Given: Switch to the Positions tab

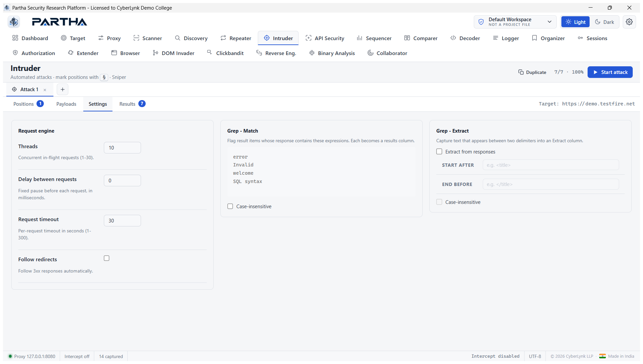Looking at the screenshot, I should (28, 104).
